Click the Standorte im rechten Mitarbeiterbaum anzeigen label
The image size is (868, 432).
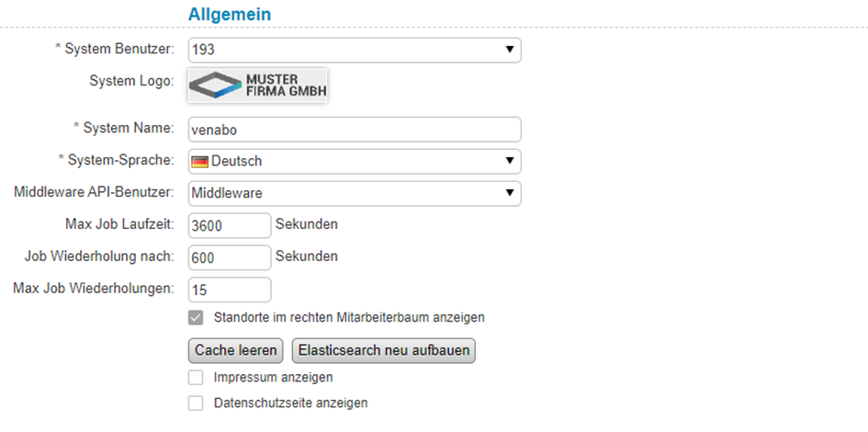[x=348, y=318]
